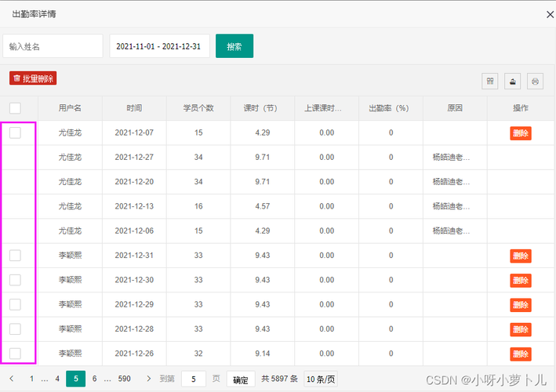Open the 10 条/页 page size dropdown
This screenshot has width=556, height=392.
click(321, 379)
